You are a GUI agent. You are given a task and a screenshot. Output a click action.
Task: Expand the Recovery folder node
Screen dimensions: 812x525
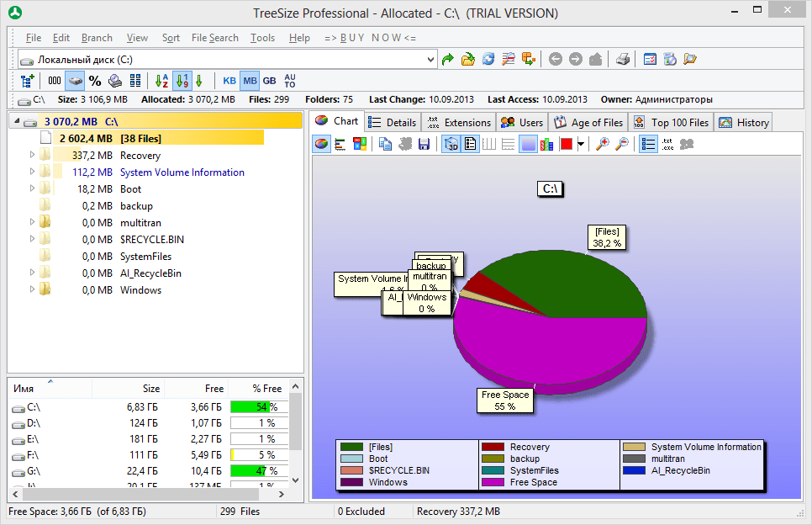tap(33, 155)
